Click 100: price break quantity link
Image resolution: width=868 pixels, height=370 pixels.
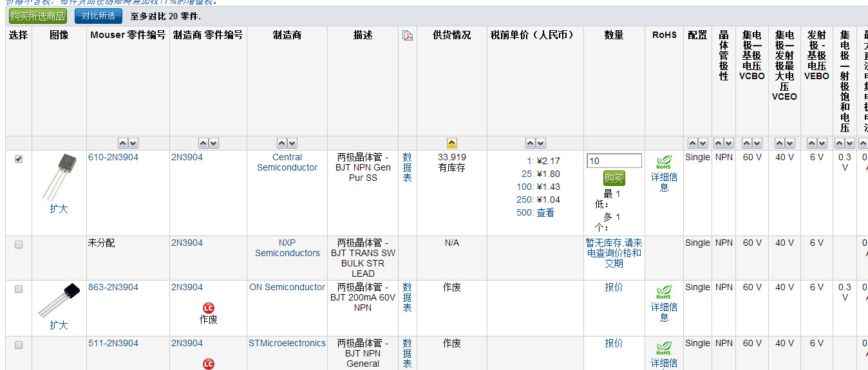[525, 187]
